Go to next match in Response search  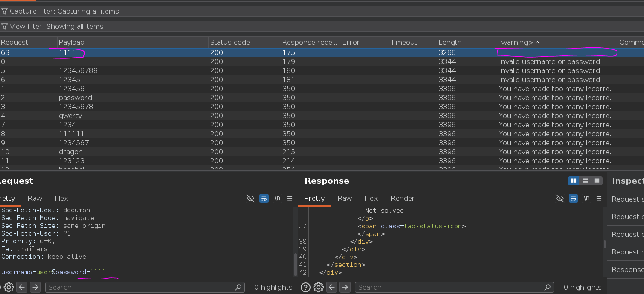click(345, 287)
